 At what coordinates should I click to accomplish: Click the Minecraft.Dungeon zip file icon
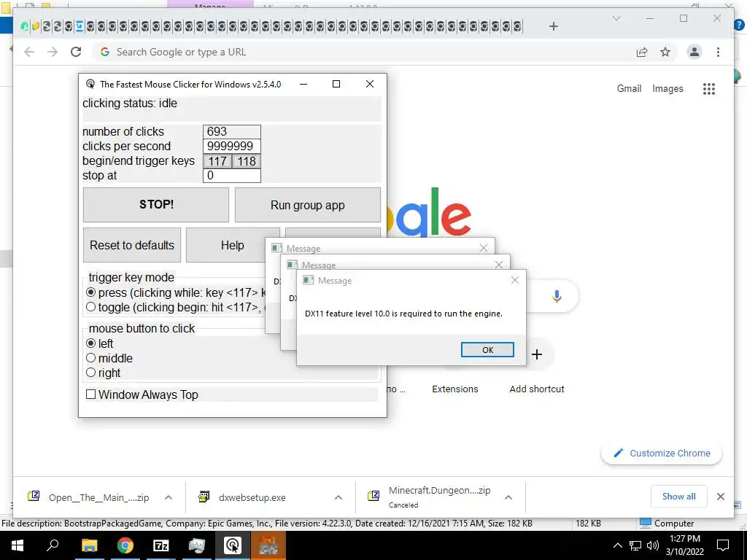(373, 497)
